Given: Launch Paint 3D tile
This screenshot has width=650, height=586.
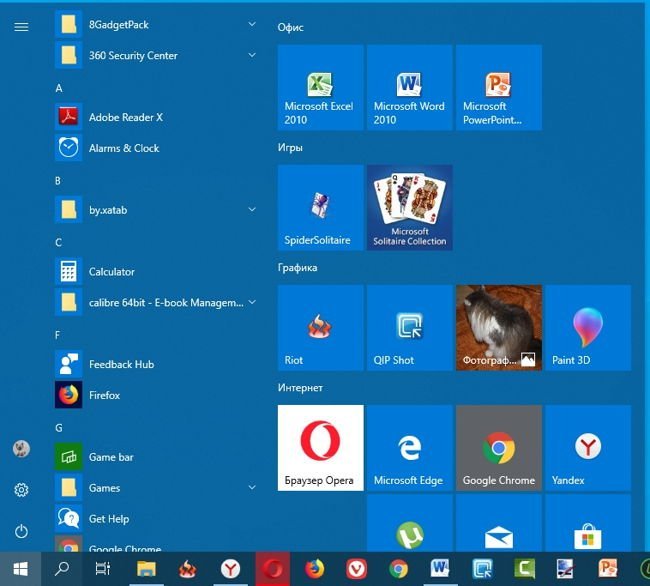Looking at the screenshot, I should (x=588, y=327).
